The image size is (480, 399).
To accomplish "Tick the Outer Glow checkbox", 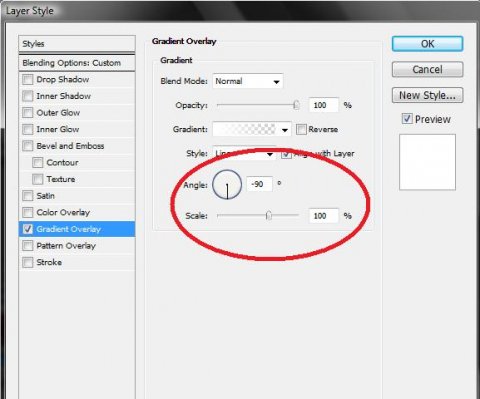I will click(x=28, y=113).
